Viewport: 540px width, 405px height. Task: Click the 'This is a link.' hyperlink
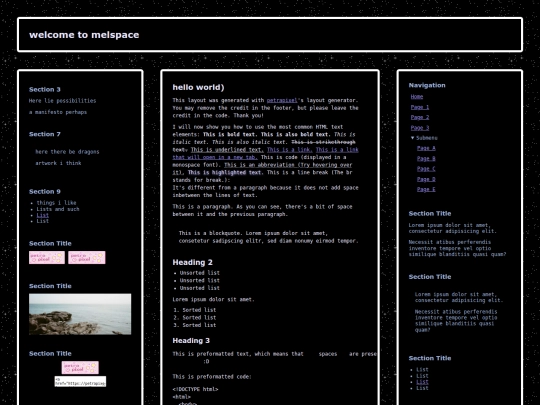click(290, 149)
